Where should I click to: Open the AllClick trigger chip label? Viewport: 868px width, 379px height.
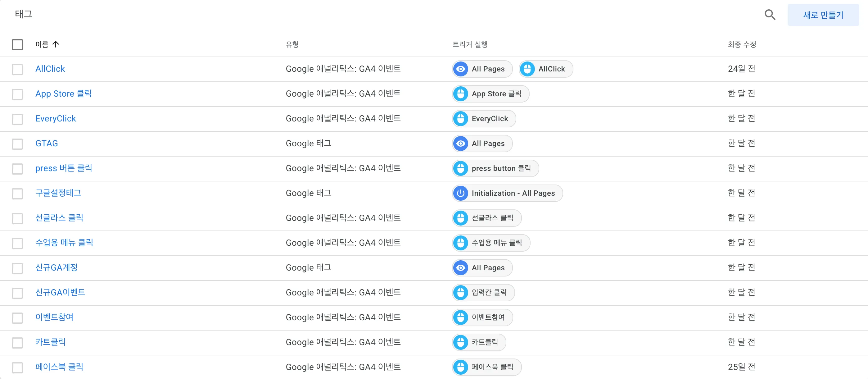(552, 69)
